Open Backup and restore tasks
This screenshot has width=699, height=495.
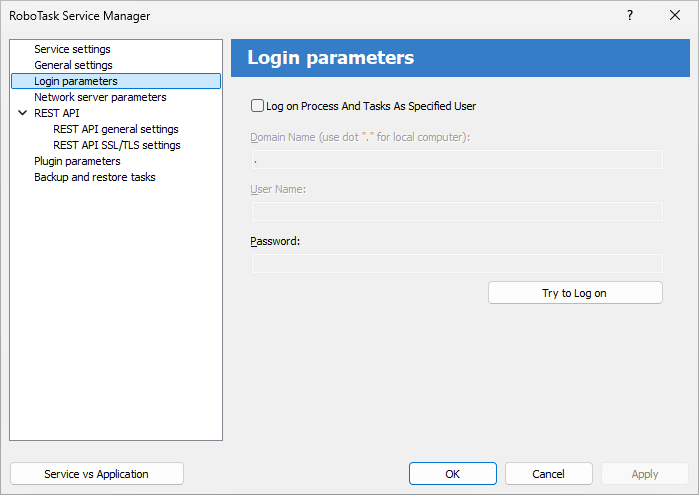(x=95, y=177)
